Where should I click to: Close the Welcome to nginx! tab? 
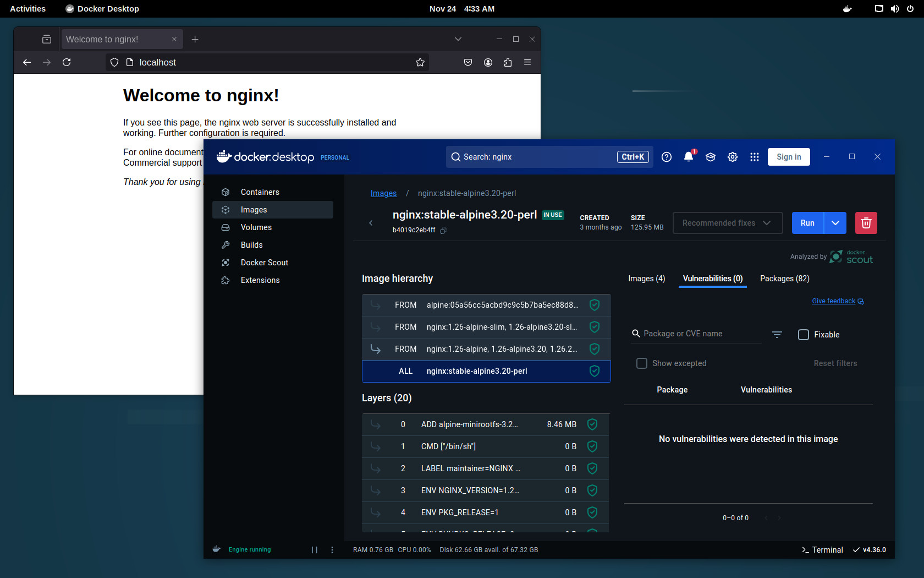pyautogui.click(x=174, y=39)
